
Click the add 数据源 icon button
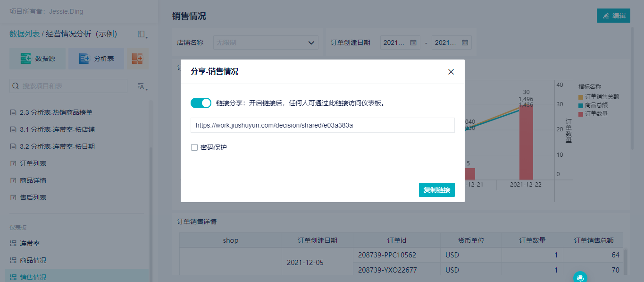(26, 59)
